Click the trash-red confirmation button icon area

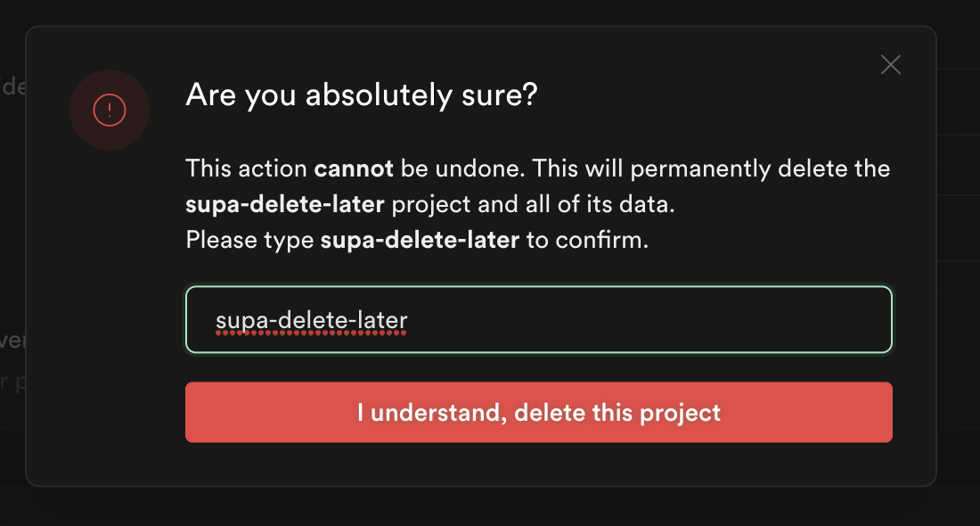point(538,412)
